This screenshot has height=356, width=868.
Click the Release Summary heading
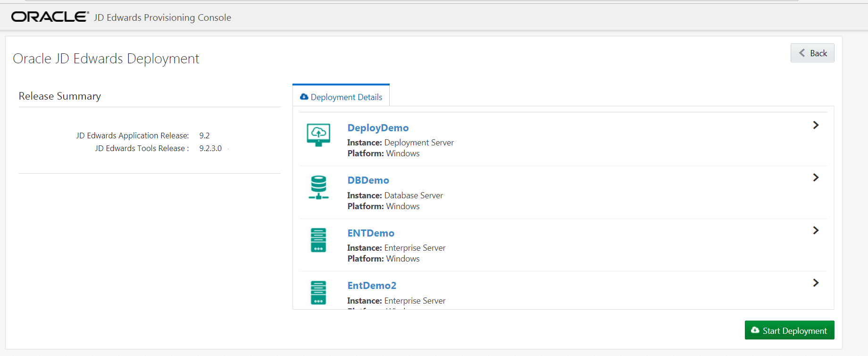click(60, 96)
